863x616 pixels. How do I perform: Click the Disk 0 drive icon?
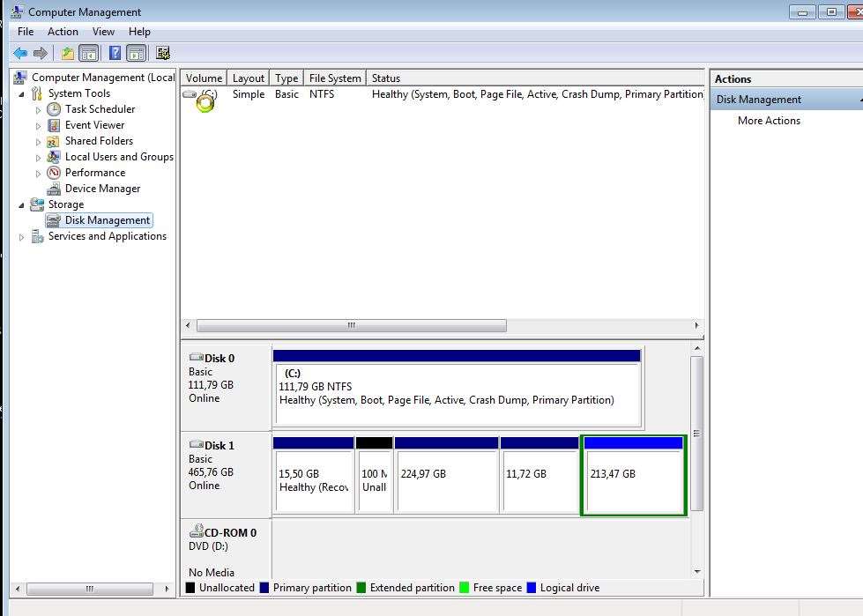pyautogui.click(x=196, y=358)
